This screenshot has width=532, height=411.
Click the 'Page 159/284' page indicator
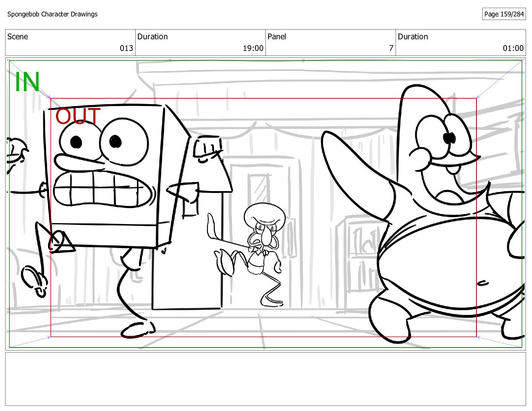pos(504,14)
